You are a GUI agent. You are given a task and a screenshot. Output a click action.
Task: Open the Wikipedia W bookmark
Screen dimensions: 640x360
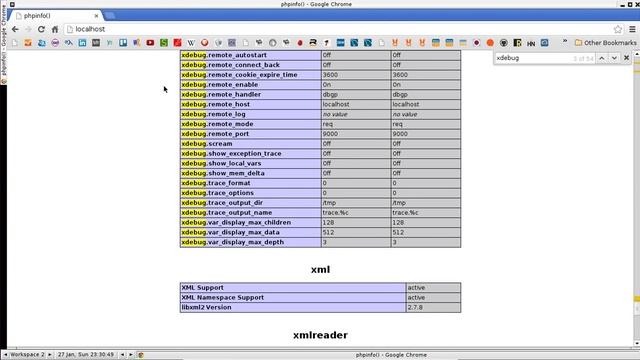point(191,42)
